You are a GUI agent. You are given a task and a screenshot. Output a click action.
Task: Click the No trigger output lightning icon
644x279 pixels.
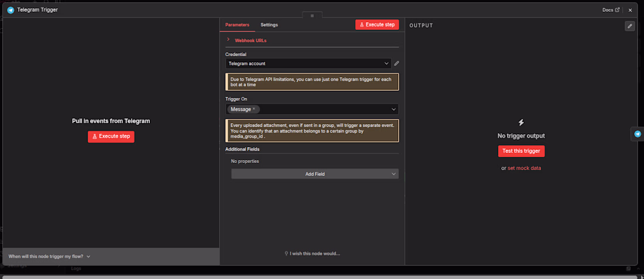click(x=521, y=123)
